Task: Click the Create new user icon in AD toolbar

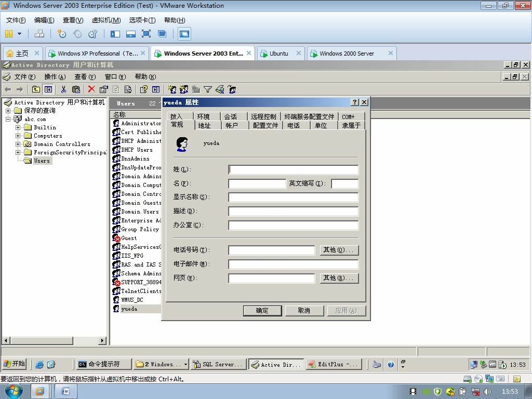Action: click(172, 89)
